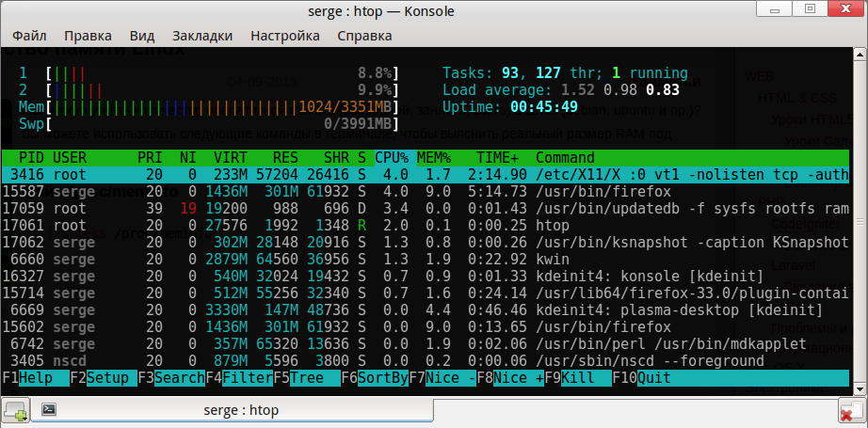Image resolution: width=868 pixels, height=428 pixels.
Task: Select process 3405 nscd
Action: [426, 361]
